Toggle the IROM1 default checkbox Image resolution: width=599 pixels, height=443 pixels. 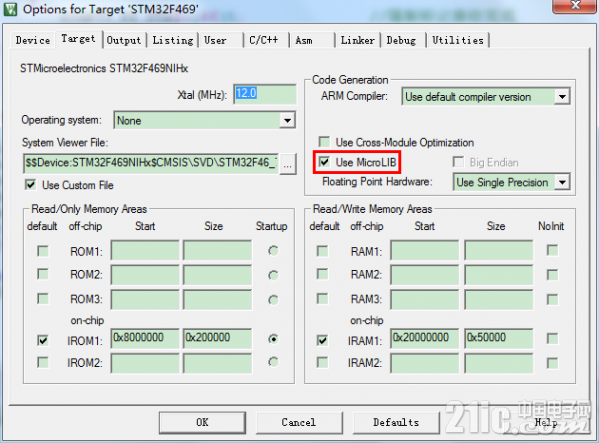tap(43, 340)
